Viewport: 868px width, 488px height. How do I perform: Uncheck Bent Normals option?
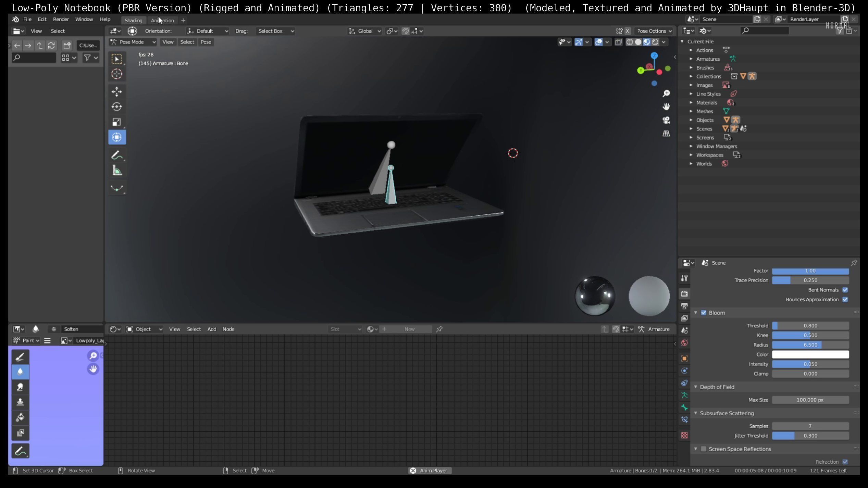coord(845,290)
